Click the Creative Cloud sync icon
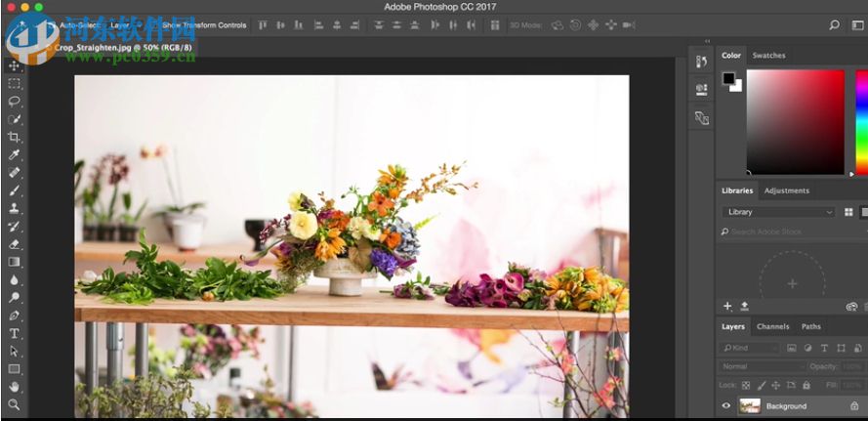The image size is (868, 421). click(x=852, y=307)
